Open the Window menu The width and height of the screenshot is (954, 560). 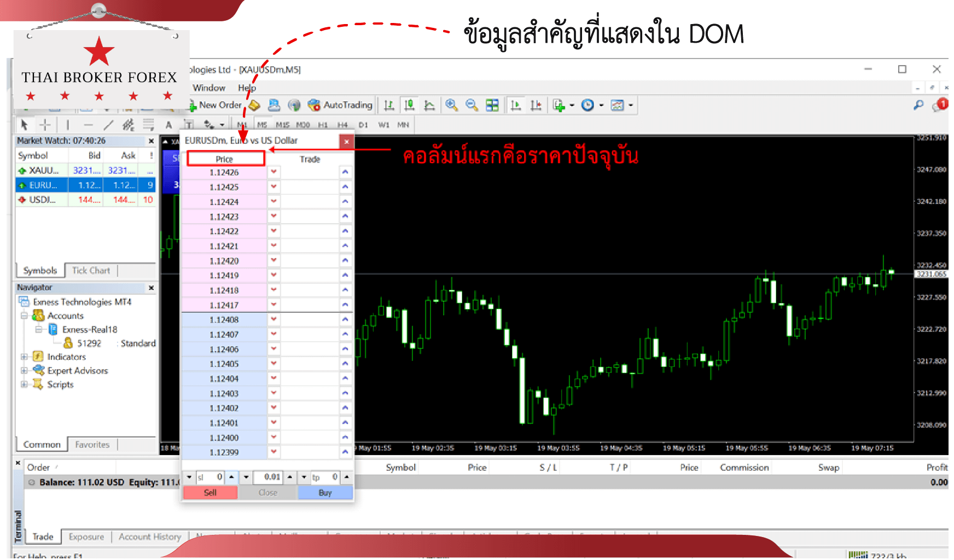(208, 87)
